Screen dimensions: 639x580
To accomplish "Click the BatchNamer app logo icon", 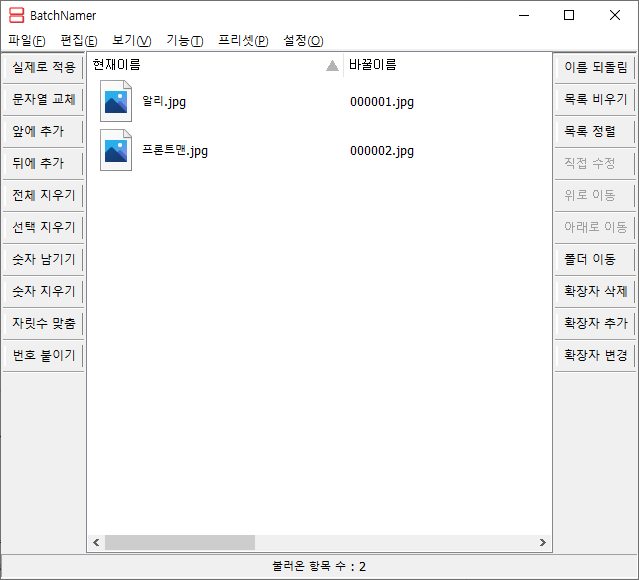I will (17, 15).
